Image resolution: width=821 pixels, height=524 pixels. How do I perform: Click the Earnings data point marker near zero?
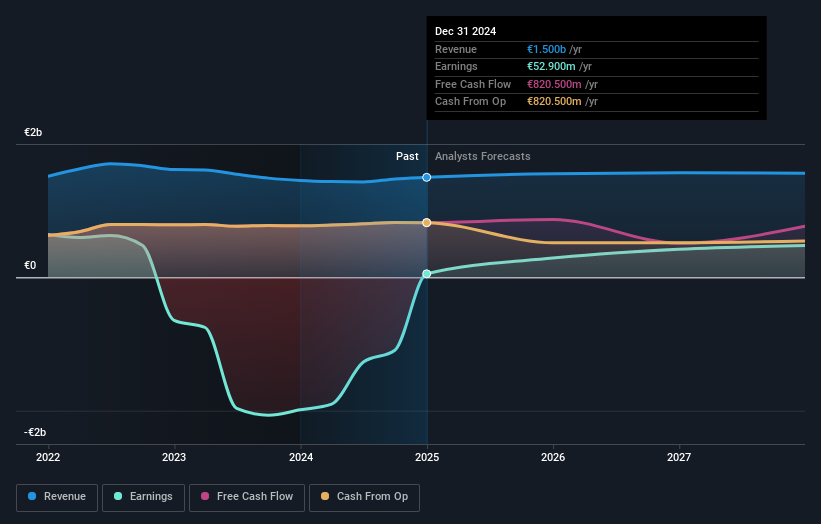(427, 273)
